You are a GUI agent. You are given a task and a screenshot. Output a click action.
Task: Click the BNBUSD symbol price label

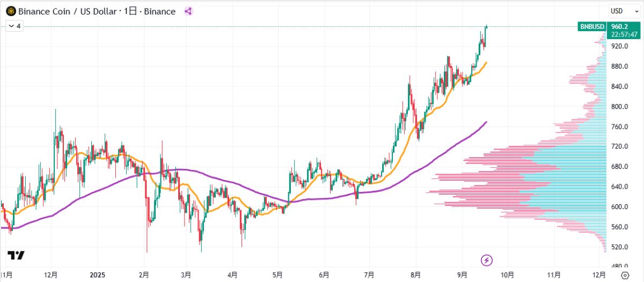pos(592,26)
